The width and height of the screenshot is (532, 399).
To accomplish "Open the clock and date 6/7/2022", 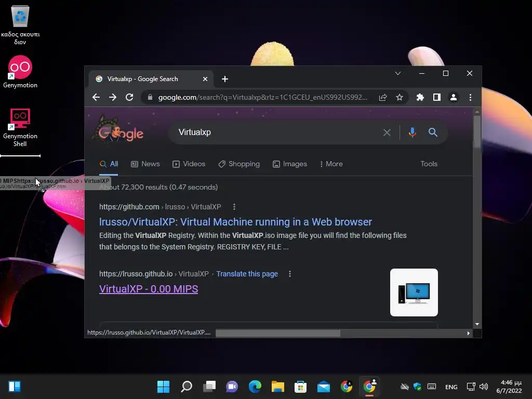I will tap(509, 387).
